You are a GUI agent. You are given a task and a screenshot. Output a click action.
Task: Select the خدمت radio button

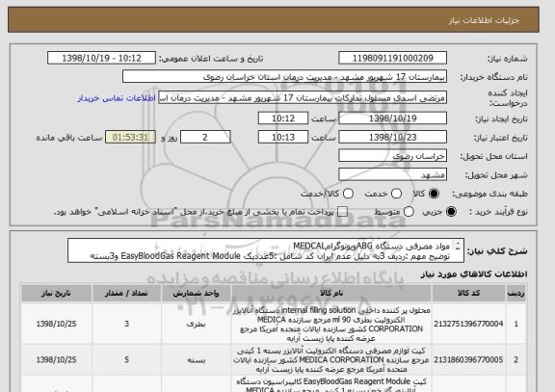396,194
